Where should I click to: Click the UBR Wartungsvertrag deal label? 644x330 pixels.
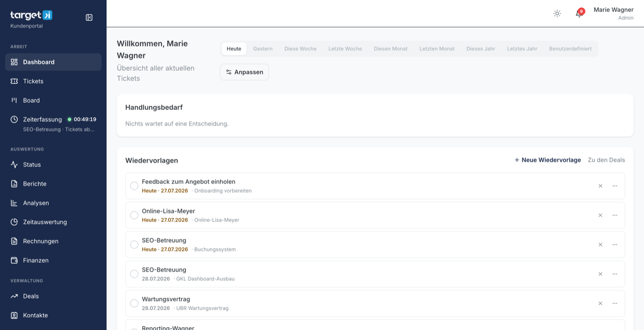click(202, 308)
